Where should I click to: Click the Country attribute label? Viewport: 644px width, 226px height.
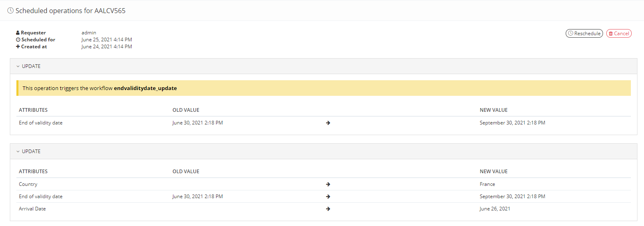28,184
